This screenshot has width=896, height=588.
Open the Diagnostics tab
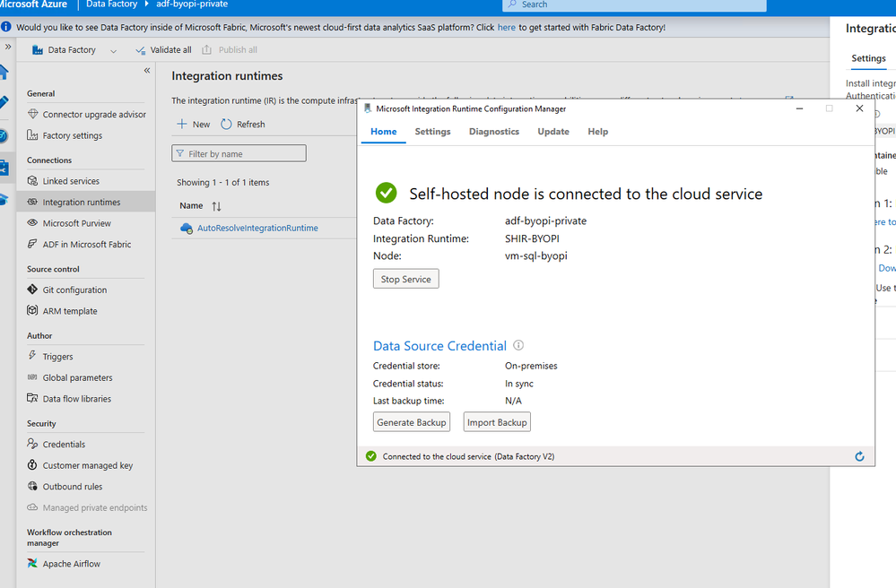494,132
